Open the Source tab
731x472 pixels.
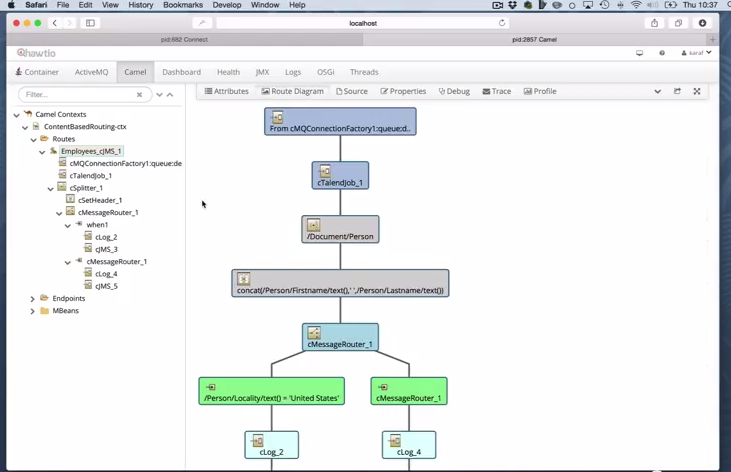point(352,91)
